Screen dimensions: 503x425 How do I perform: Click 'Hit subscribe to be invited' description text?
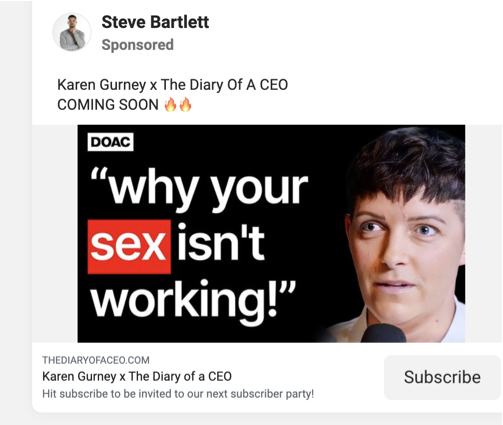(178, 394)
